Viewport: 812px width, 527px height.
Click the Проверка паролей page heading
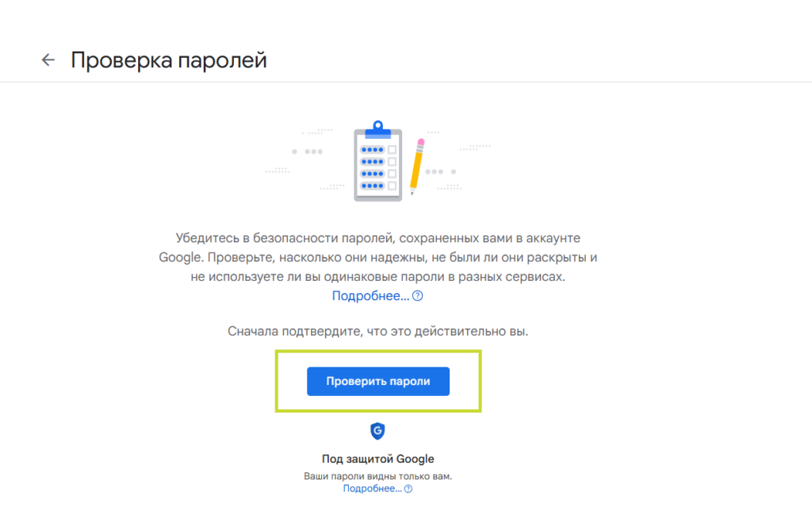pyautogui.click(x=168, y=60)
